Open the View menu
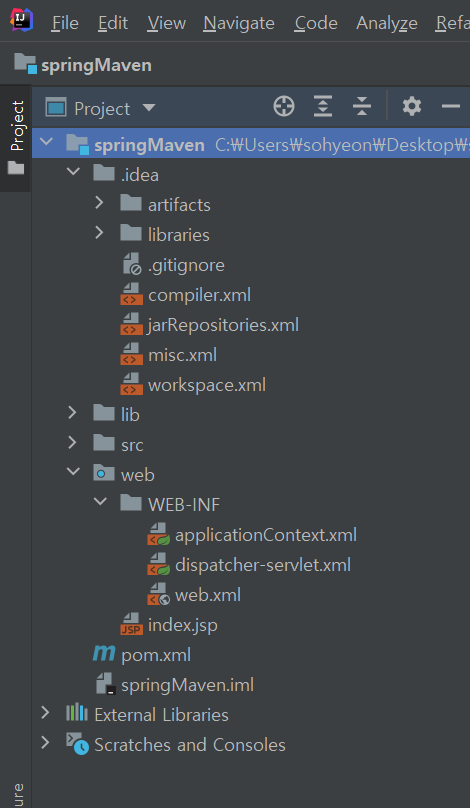Viewport: 470px width, 808px height. click(x=166, y=23)
